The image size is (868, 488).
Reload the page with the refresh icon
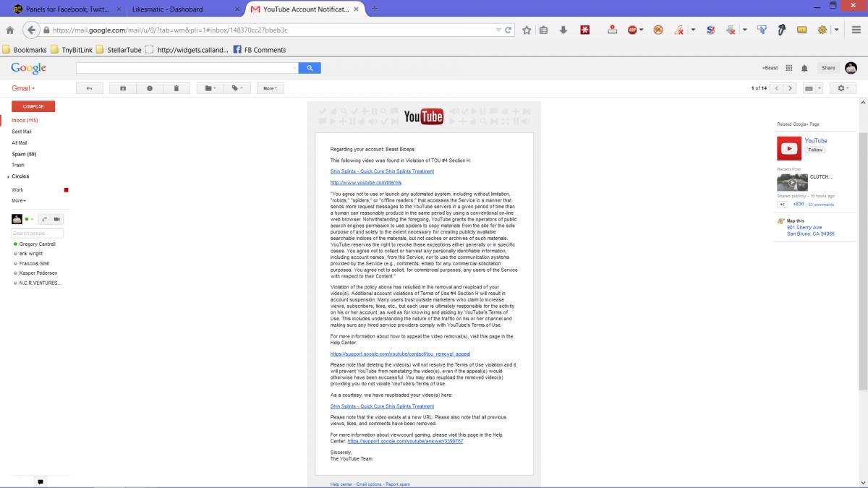click(509, 30)
